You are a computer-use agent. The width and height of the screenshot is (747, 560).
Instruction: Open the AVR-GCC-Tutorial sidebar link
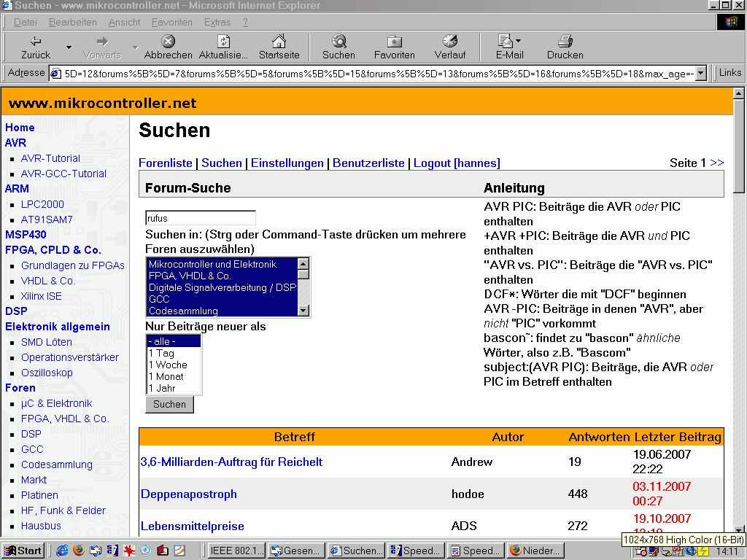pos(63,174)
